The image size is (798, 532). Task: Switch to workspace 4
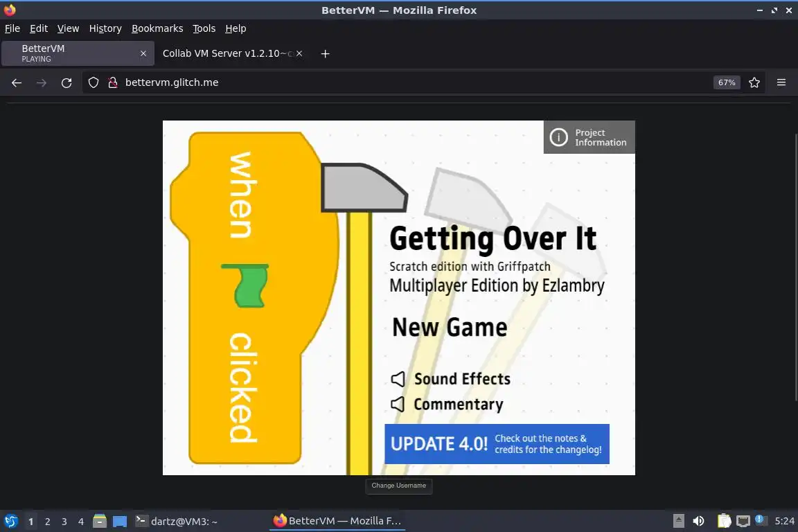80,522
